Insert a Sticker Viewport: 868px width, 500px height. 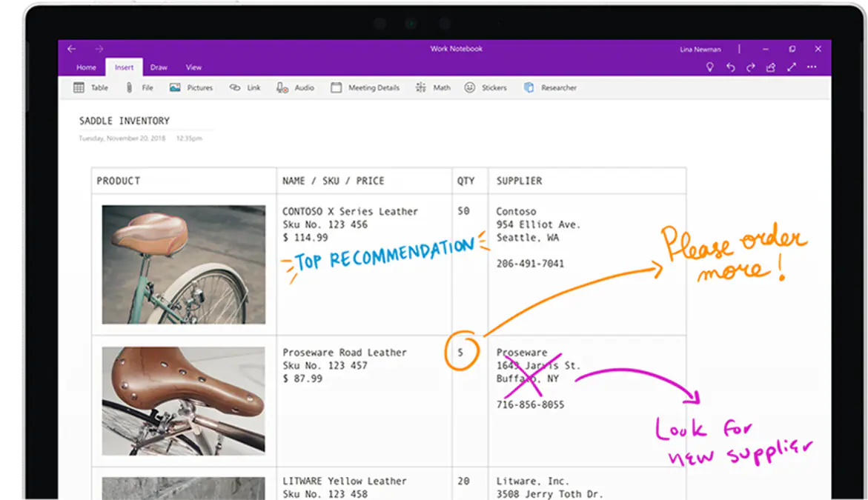pos(486,87)
